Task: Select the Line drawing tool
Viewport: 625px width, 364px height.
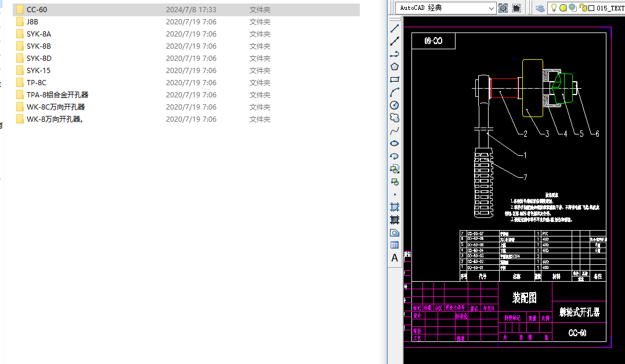Action: [x=395, y=28]
